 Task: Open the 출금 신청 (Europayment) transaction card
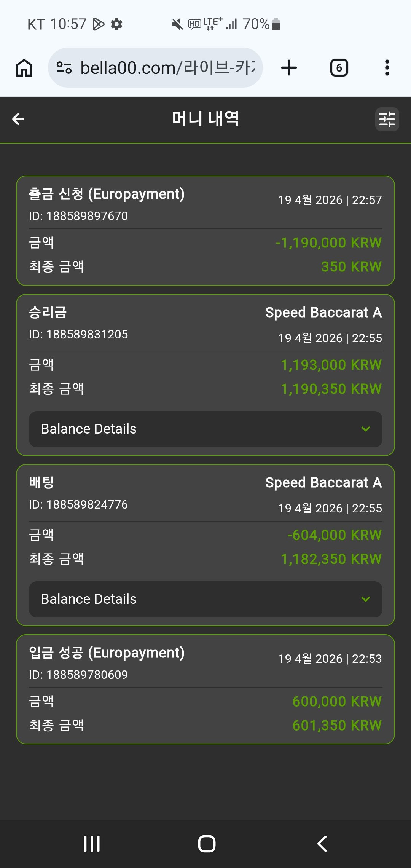tap(205, 230)
